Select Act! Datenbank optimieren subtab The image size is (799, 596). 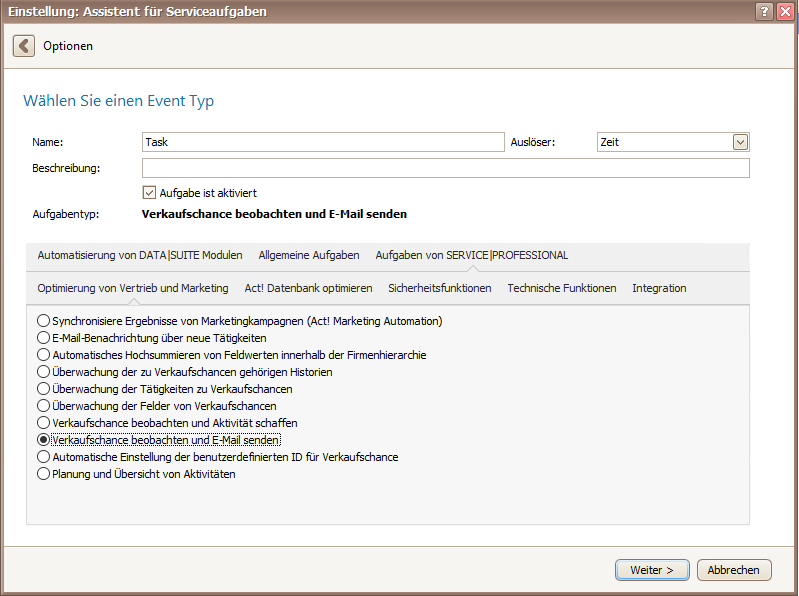pos(308,288)
